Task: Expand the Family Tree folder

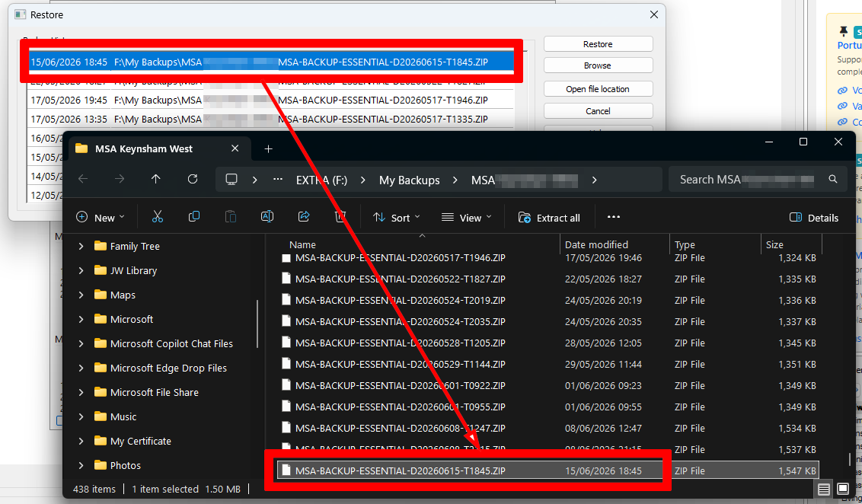Action: pos(81,246)
